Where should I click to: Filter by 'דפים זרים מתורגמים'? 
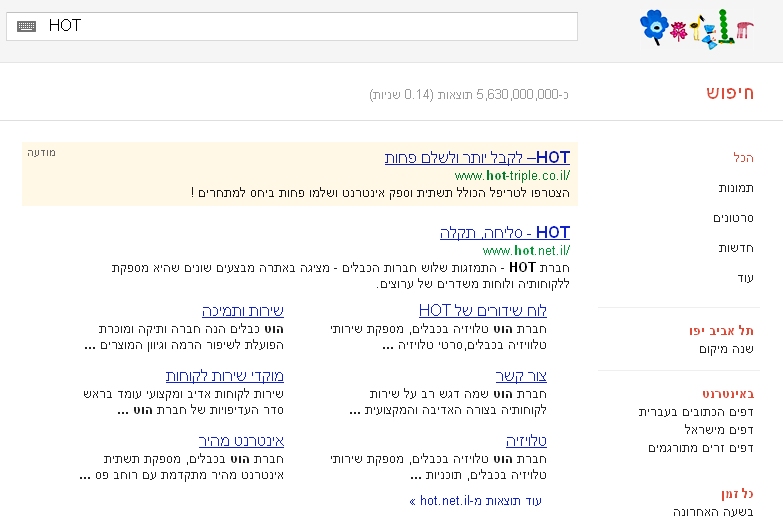coord(701,448)
